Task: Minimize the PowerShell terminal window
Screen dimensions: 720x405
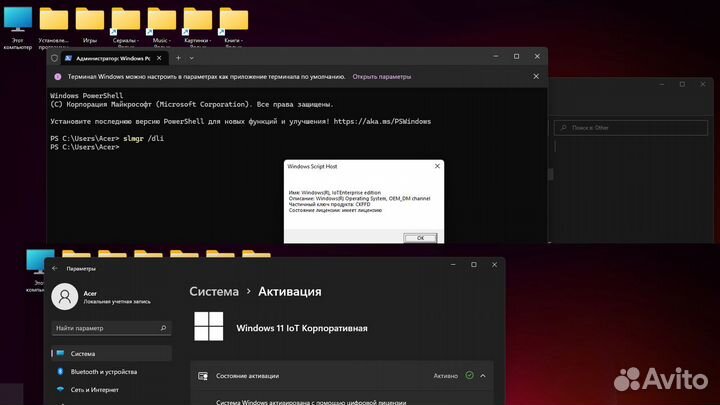Action: (x=495, y=56)
